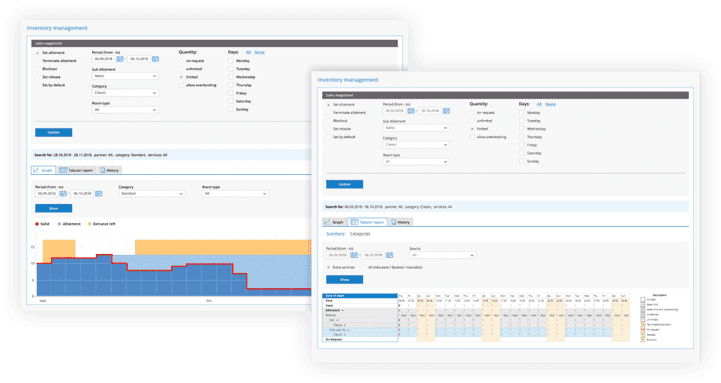Tick allow overbooking checkbox in front window

(472, 137)
